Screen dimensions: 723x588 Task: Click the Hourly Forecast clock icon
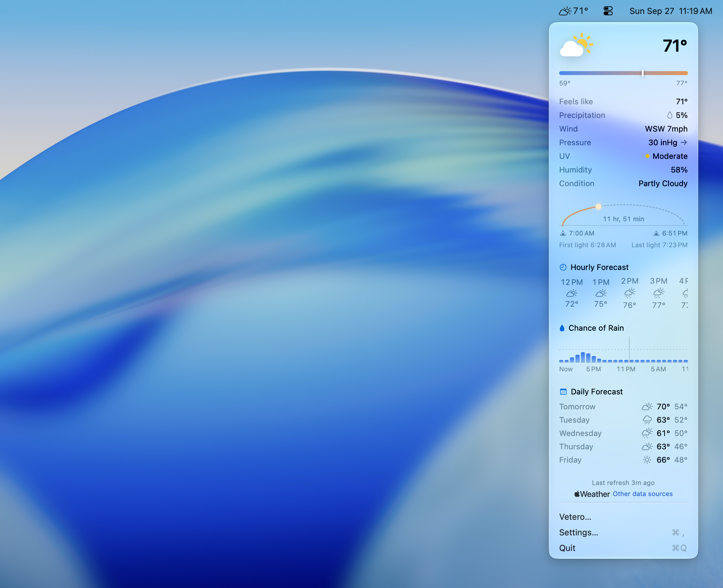point(563,267)
